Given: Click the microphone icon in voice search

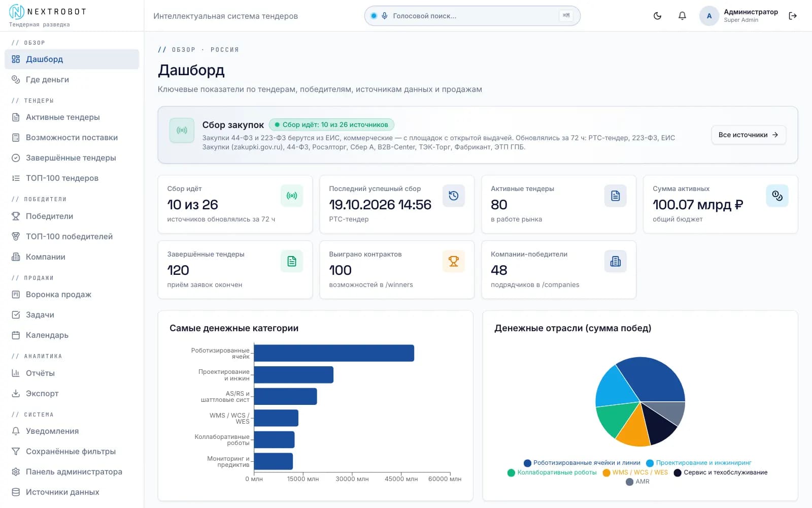Looking at the screenshot, I should pos(385,16).
